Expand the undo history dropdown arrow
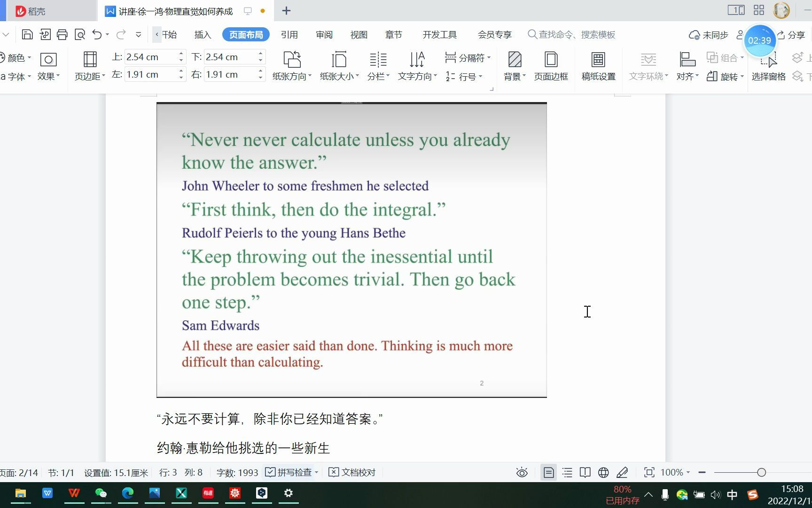The height and width of the screenshot is (508, 812). (x=107, y=34)
